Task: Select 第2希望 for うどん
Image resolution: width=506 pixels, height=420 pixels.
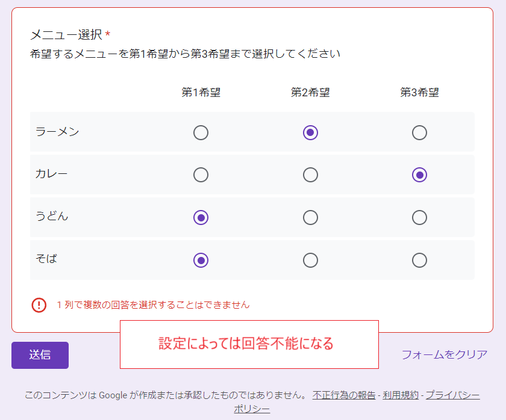Action: (310, 217)
